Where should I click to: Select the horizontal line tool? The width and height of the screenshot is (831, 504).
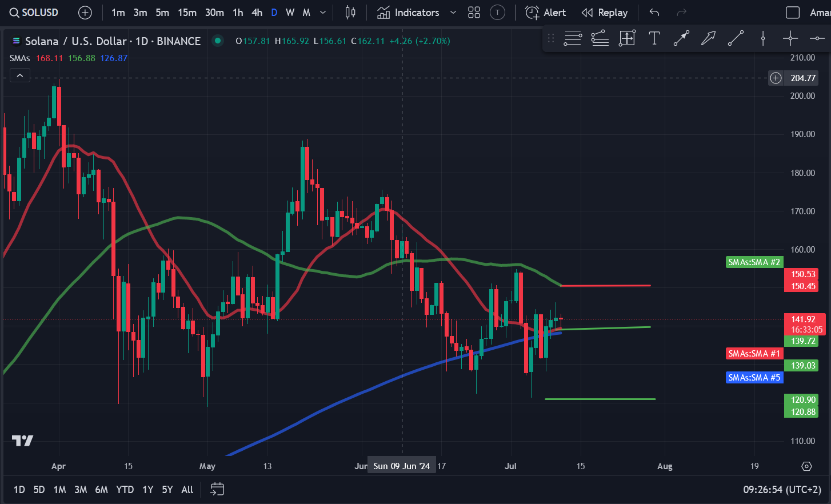point(817,38)
